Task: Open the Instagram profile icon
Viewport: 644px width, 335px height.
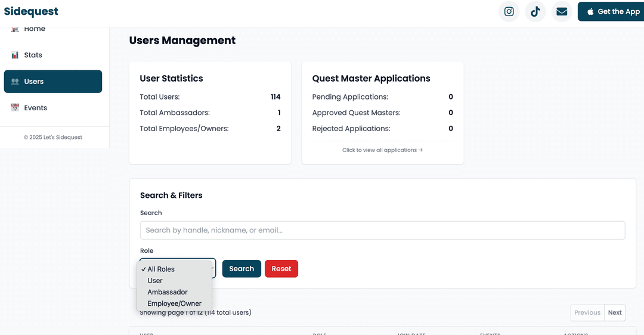Action: point(509,12)
